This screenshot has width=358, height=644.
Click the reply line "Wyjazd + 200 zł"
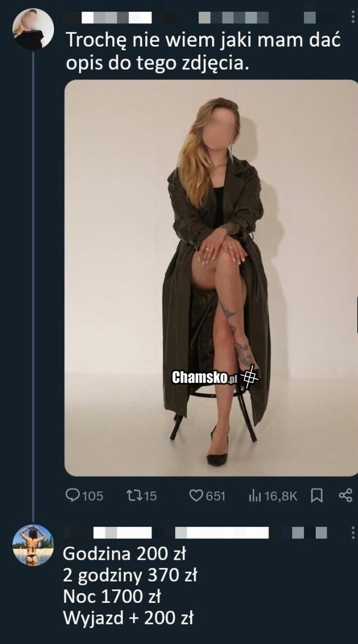[128, 618]
